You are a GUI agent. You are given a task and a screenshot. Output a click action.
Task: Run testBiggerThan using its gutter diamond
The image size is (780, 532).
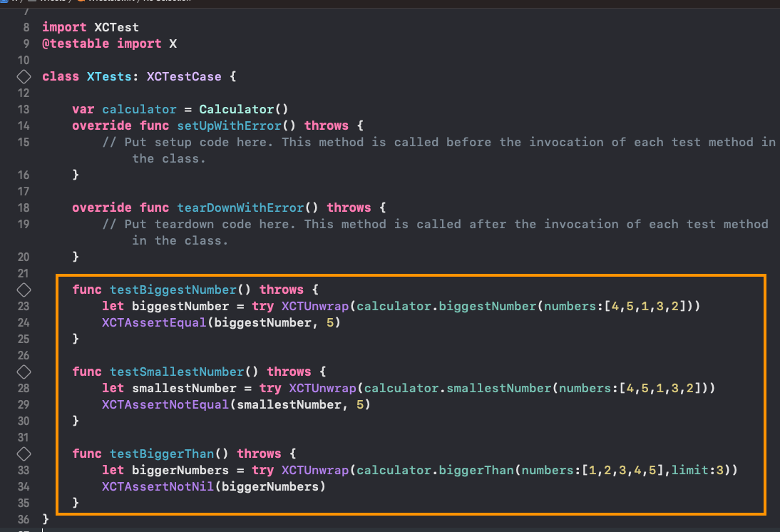[x=24, y=454]
